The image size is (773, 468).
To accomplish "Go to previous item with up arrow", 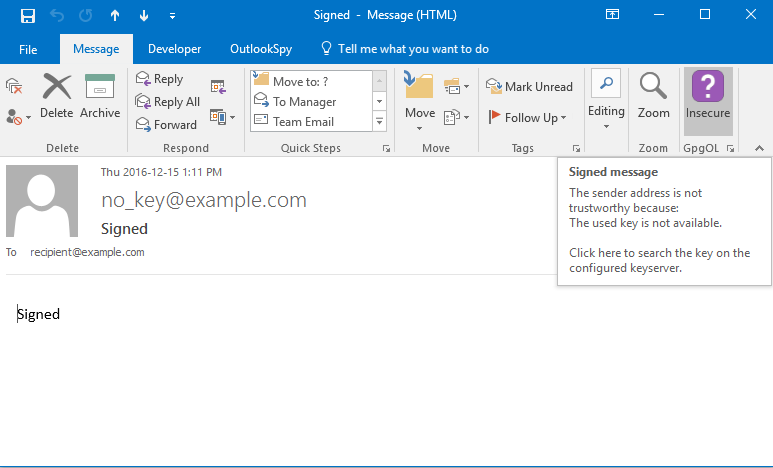I will pyautogui.click(x=115, y=15).
